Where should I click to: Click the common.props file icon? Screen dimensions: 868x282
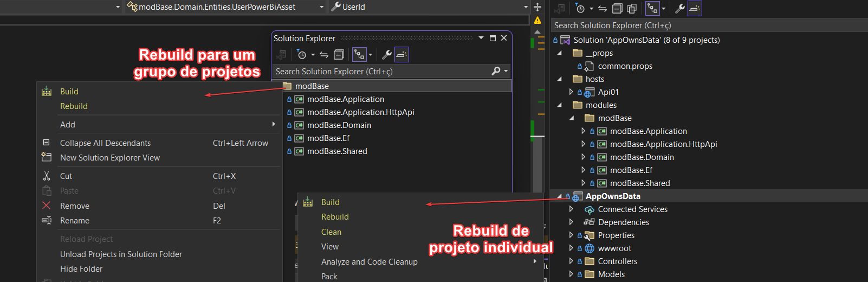point(590,66)
